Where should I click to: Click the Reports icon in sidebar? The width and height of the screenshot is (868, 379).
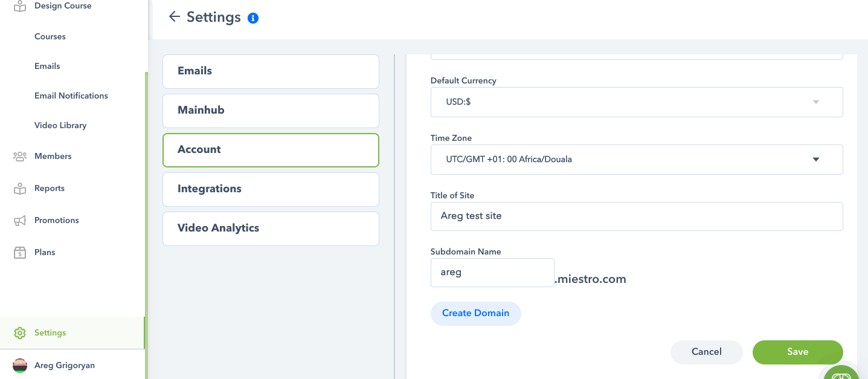tap(20, 189)
